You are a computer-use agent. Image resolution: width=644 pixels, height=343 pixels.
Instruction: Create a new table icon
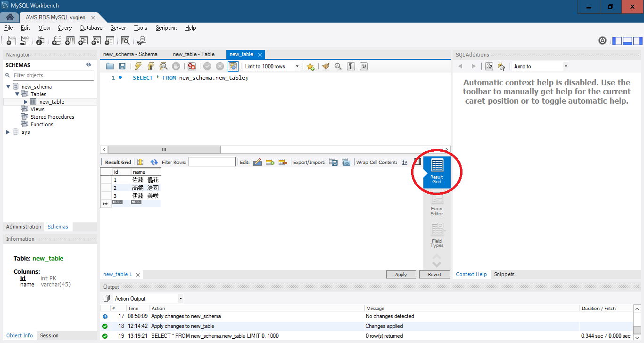tap(70, 41)
